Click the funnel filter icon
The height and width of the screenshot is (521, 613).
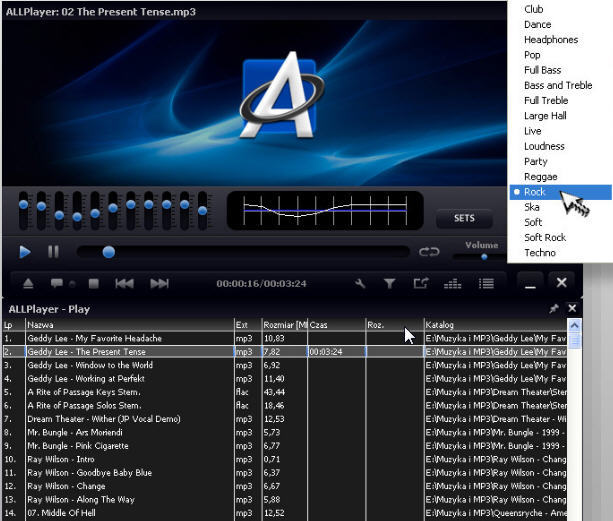point(389,283)
